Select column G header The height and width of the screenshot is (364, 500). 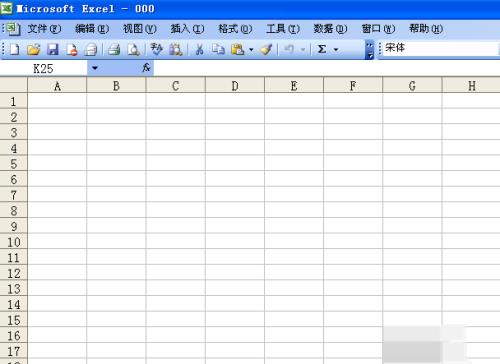[412, 86]
